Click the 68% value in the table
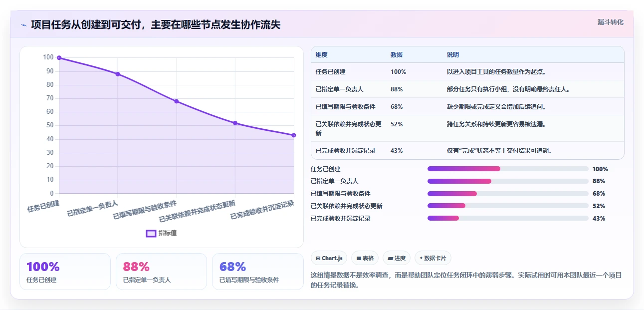The image size is (644, 310). (x=397, y=107)
